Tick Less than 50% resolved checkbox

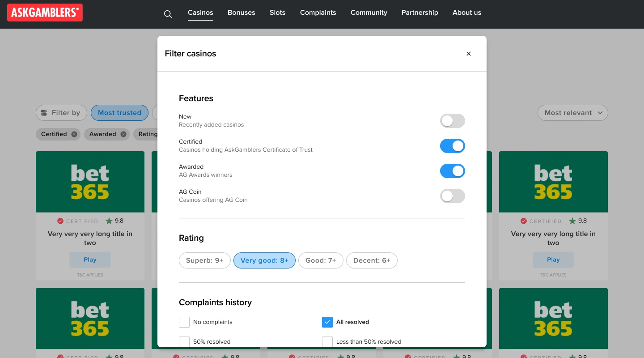tap(327, 341)
